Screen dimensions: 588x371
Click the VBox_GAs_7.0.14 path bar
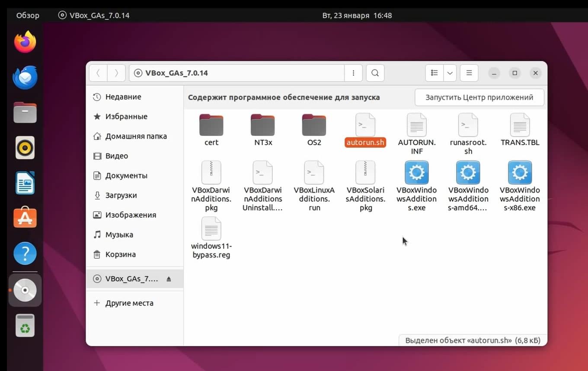pos(236,73)
